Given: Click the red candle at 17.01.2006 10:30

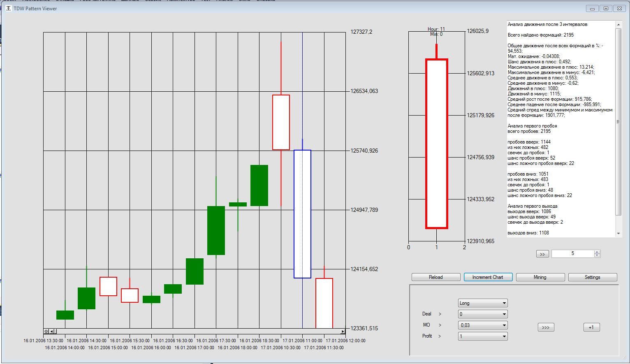Looking at the screenshot, I should click(x=281, y=122).
